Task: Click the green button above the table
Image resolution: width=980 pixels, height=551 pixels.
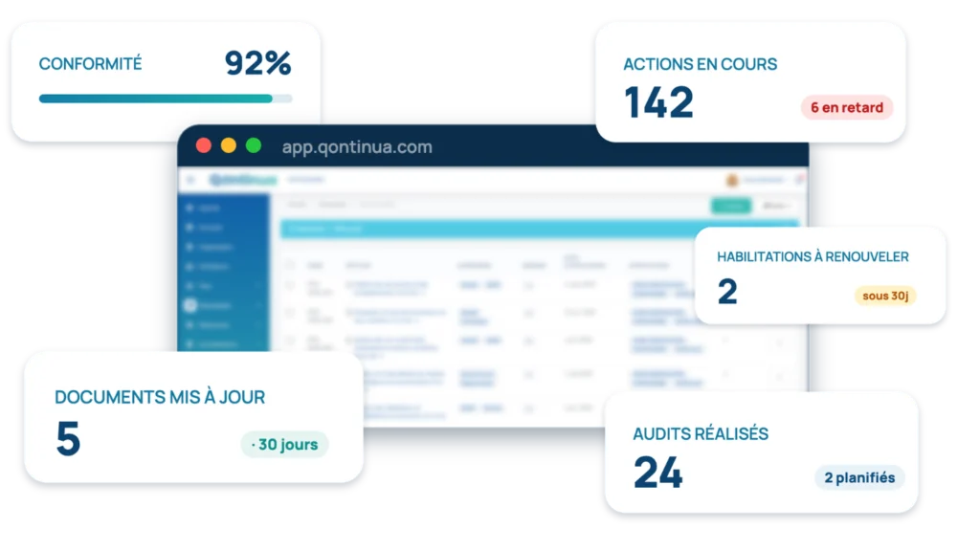Action: pos(730,206)
